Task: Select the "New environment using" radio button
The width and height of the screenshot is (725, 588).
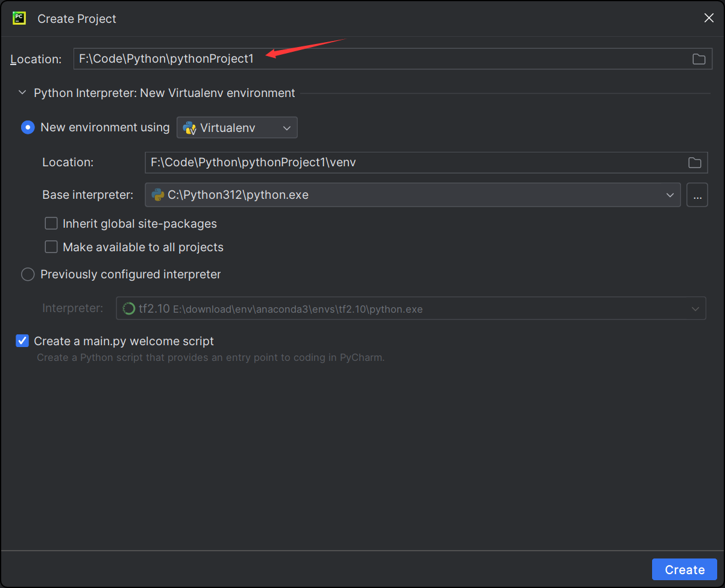Action: coord(28,127)
